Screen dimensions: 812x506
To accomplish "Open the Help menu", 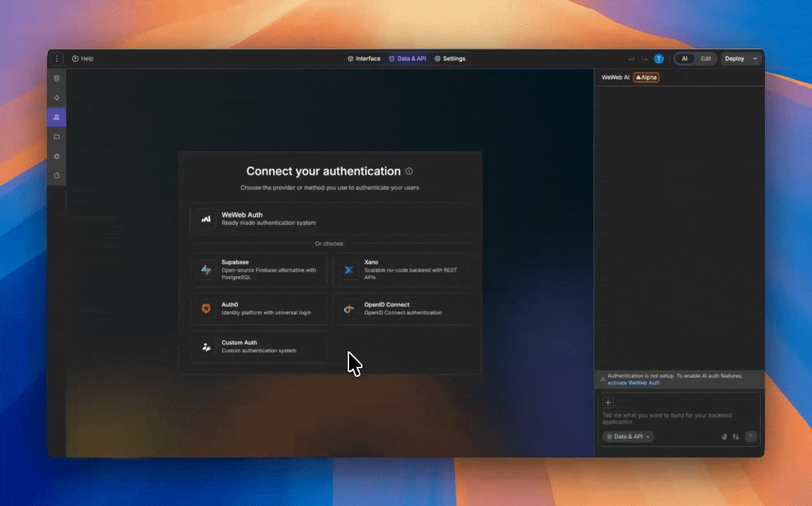I will [x=83, y=58].
